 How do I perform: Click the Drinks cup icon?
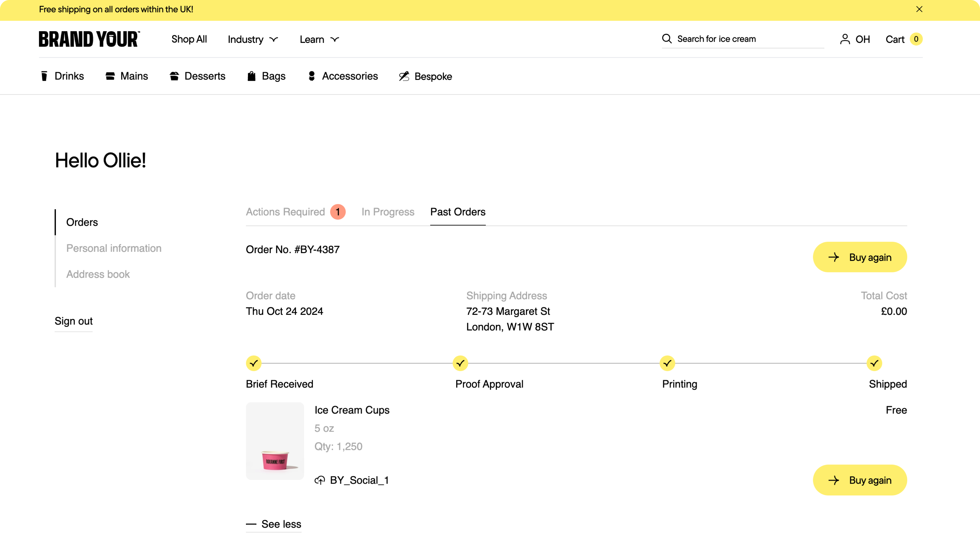point(44,76)
